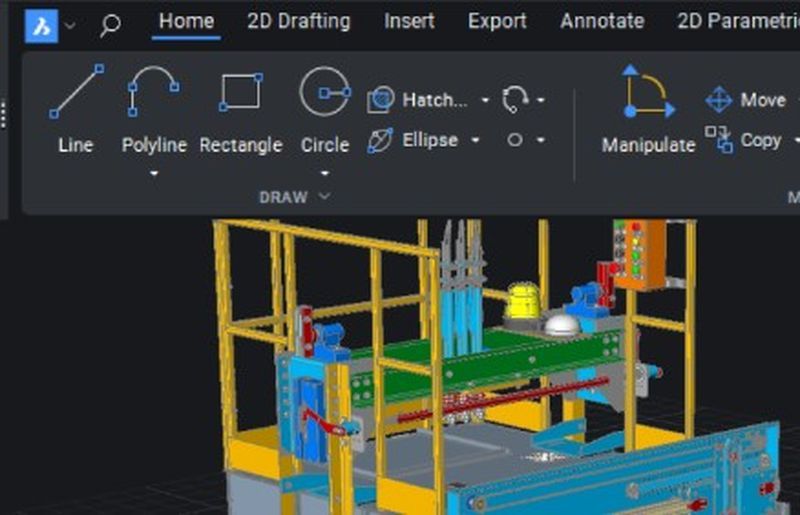Select the Line tool

pyautogui.click(x=76, y=109)
